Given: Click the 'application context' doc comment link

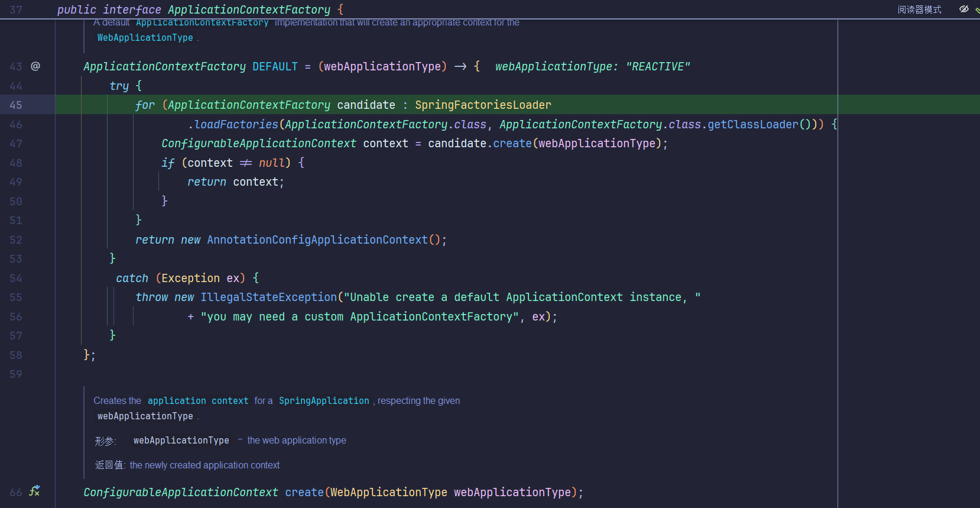Looking at the screenshot, I should click(198, 401).
